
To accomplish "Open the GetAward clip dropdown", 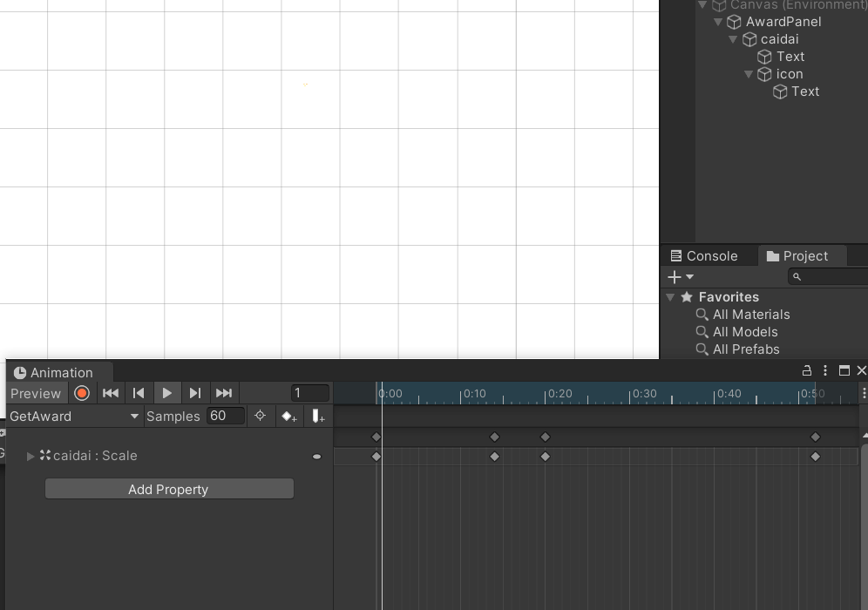I will 73,417.
